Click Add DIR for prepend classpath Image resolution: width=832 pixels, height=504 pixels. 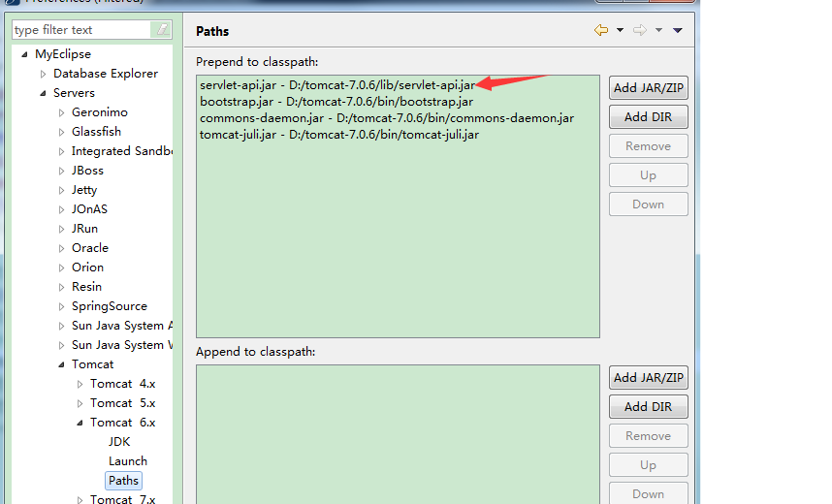coord(649,116)
